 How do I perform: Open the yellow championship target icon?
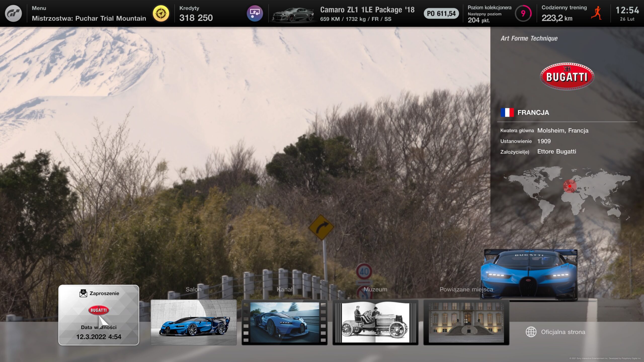161,13
